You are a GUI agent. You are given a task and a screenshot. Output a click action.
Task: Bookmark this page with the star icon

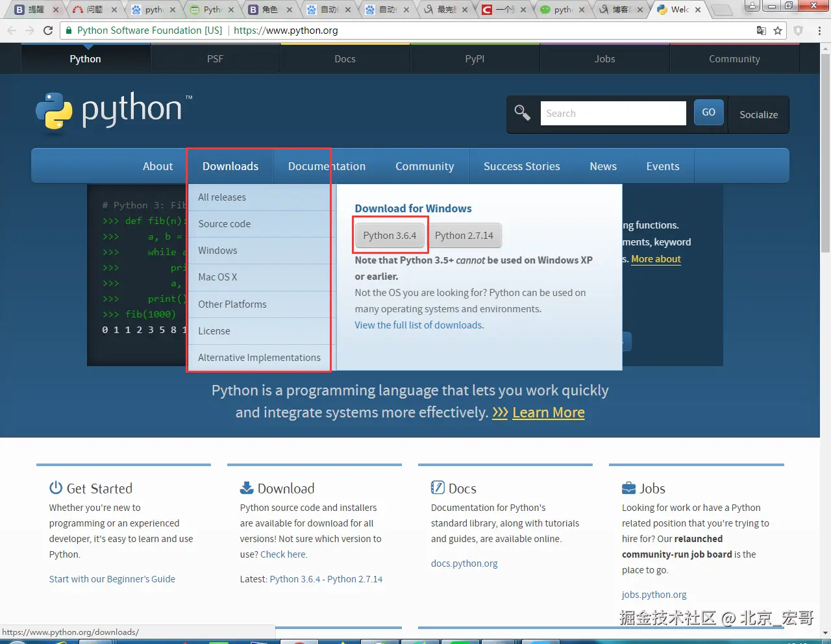778,31
